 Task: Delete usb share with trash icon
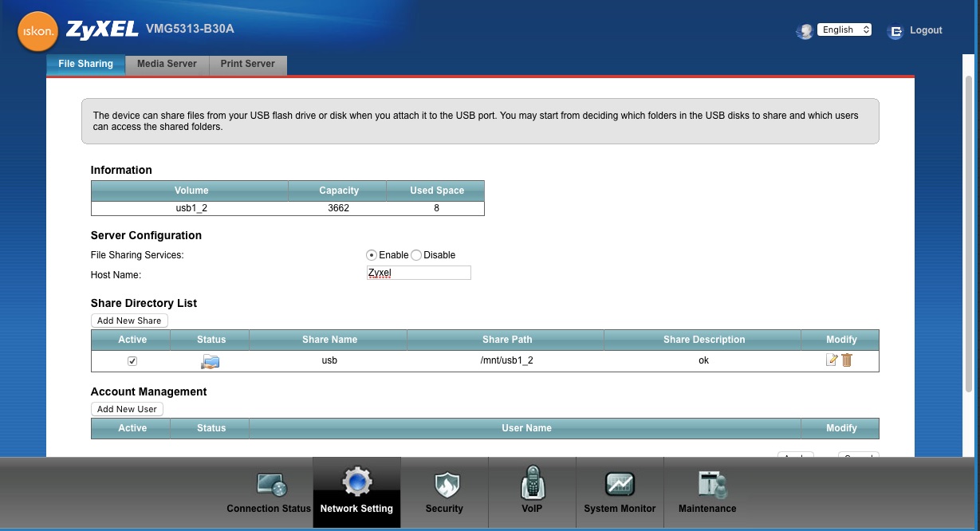847,360
